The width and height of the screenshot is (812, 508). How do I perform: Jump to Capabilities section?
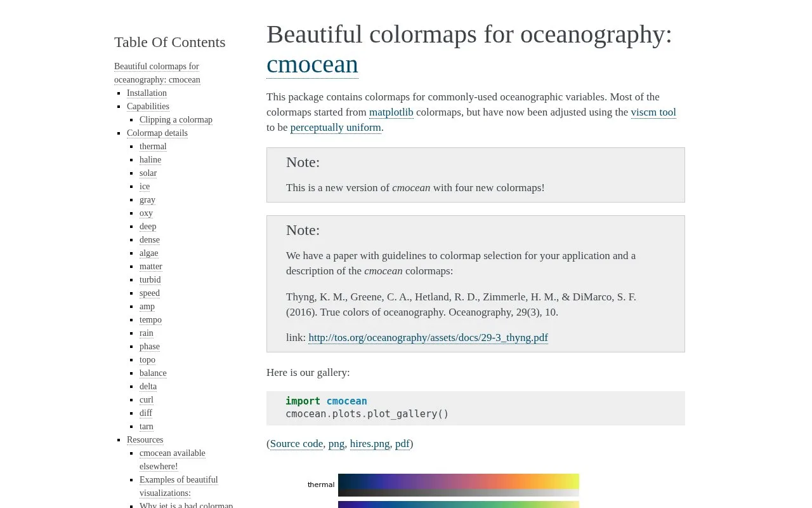[148, 107]
